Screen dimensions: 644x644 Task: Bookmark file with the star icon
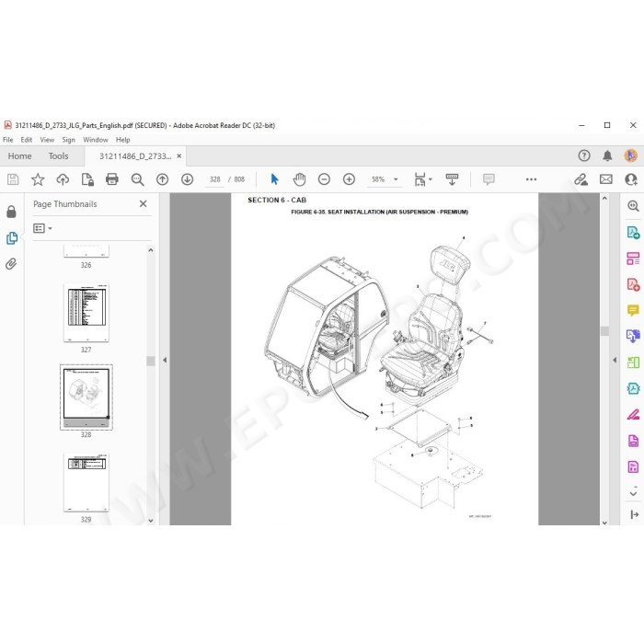click(x=38, y=179)
